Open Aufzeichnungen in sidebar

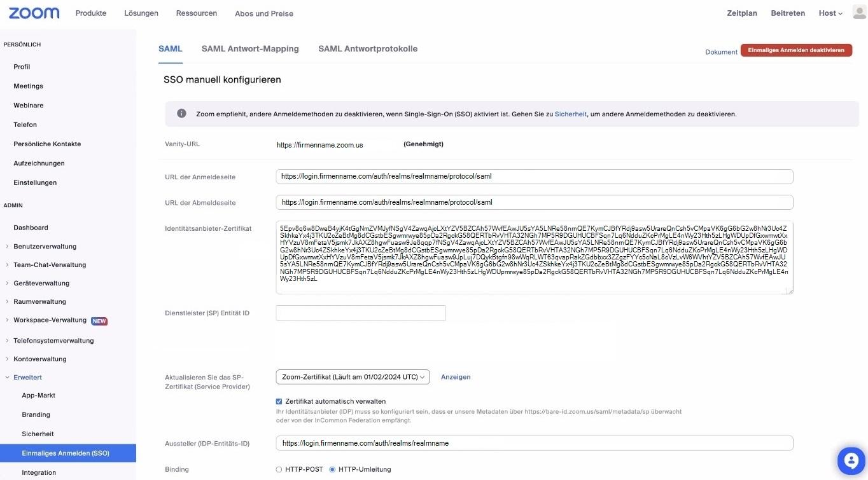click(39, 163)
